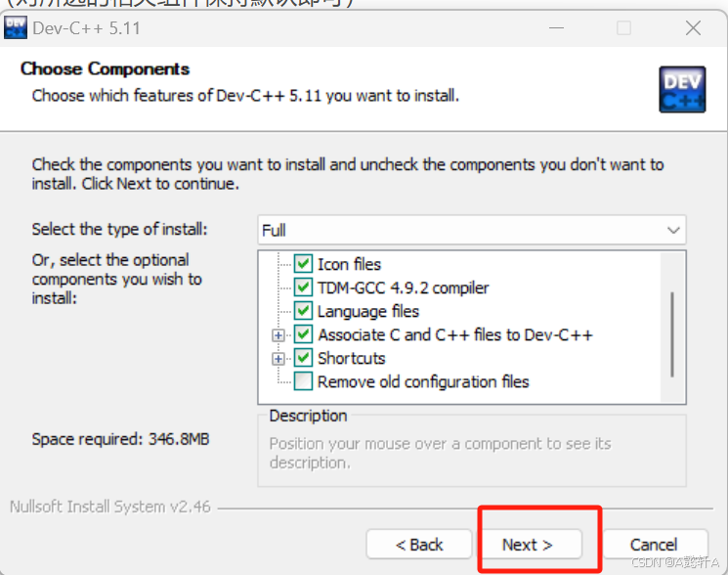Viewport: 728px width, 575px height.
Task: Expand the Associate C and C++ files node
Action: coord(278,334)
